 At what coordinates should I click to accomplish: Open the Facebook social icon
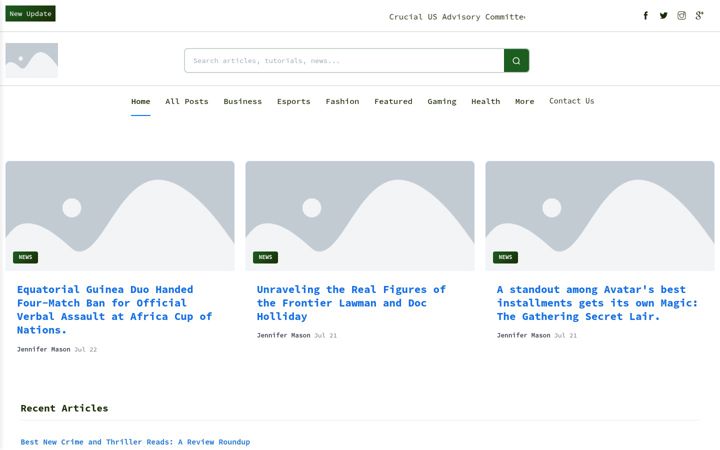[x=646, y=16]
